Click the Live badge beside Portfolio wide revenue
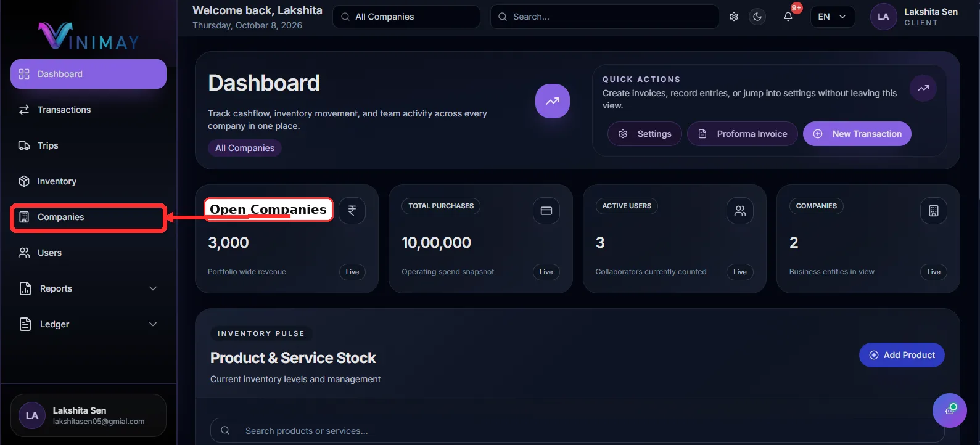This screenshot has width=980, height=445. [x=352, y=272]
